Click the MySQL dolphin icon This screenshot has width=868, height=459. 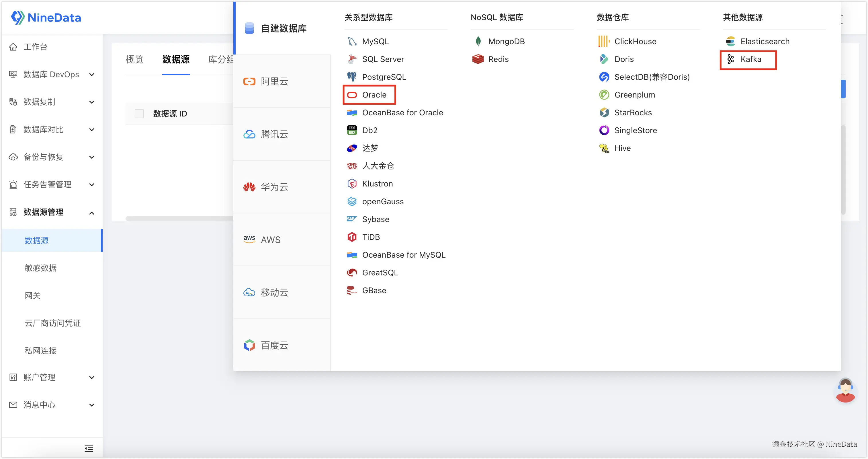[352, 42]
